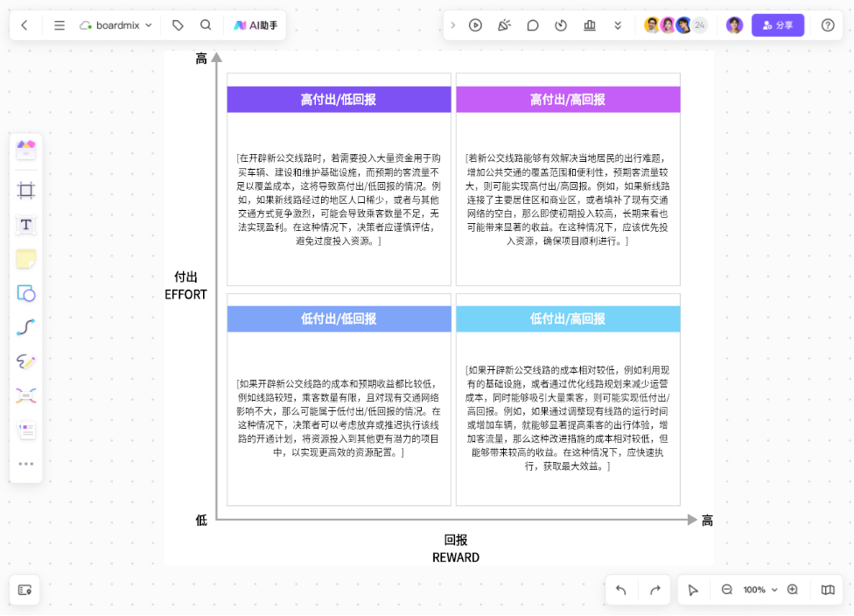Select the text tool
This screenshot has height=616, width=854.
click(26, 224)
